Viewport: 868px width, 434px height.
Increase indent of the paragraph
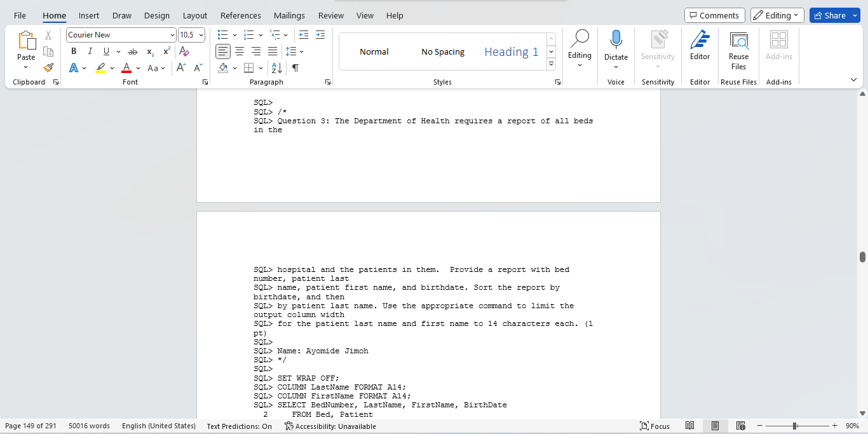[x=320, y=35]
